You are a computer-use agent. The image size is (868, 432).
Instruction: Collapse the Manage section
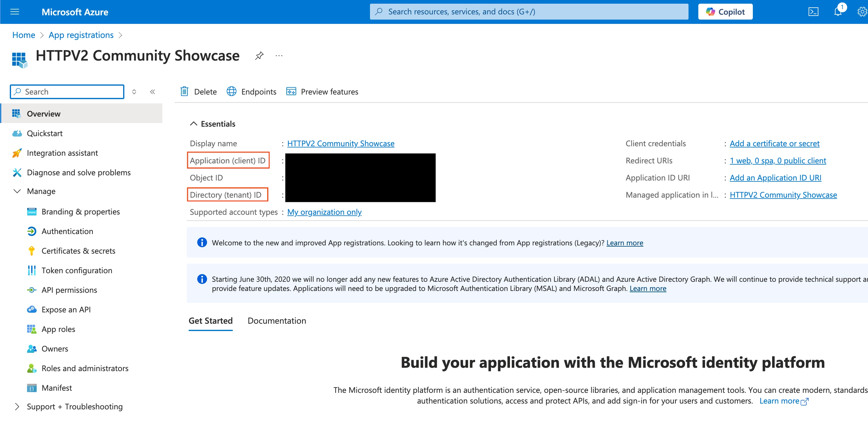point(17,191)
